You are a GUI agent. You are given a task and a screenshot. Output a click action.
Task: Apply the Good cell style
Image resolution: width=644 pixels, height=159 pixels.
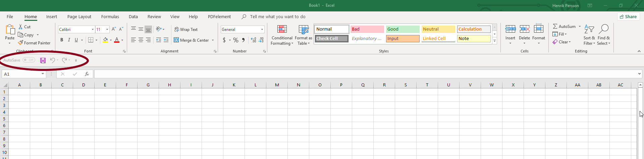(403, 29)
